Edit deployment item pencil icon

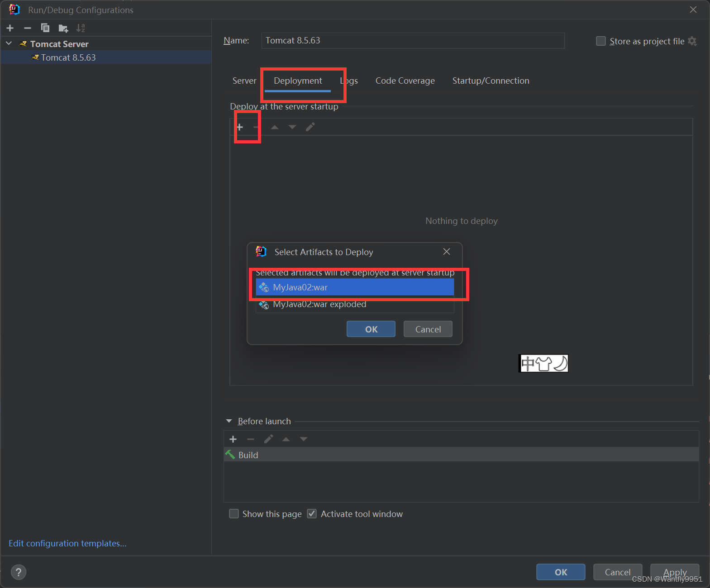310,127
